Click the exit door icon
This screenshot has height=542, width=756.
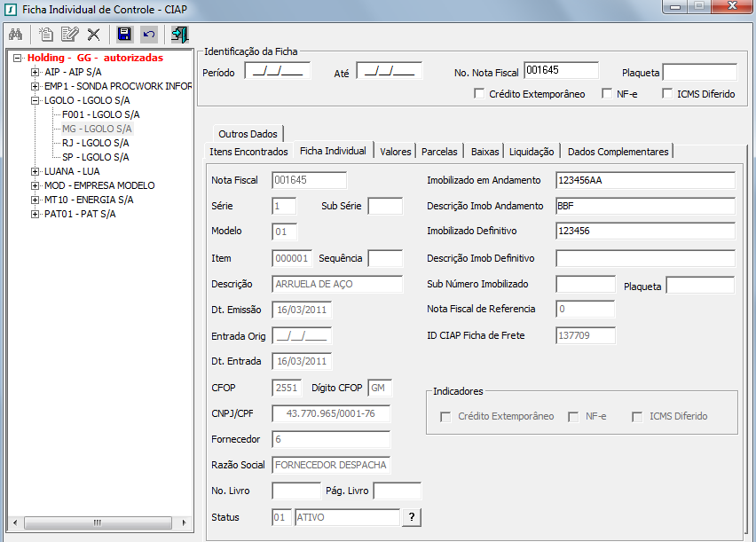click(x=180, y=35)
